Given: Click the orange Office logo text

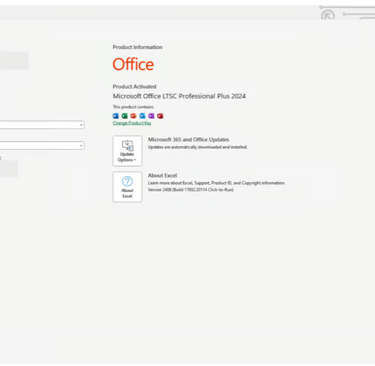Looking at the screenshot, I should pos(133,64).
